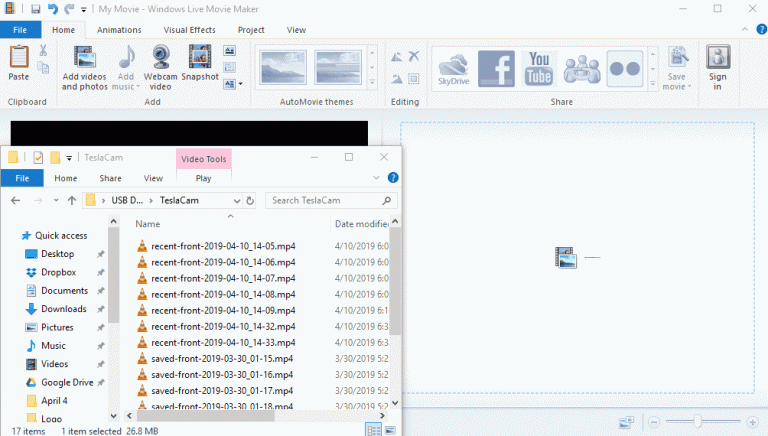768x436 pixels.
Task: Click the Search TeslaCam field
Action: click(x=331, y=200)
